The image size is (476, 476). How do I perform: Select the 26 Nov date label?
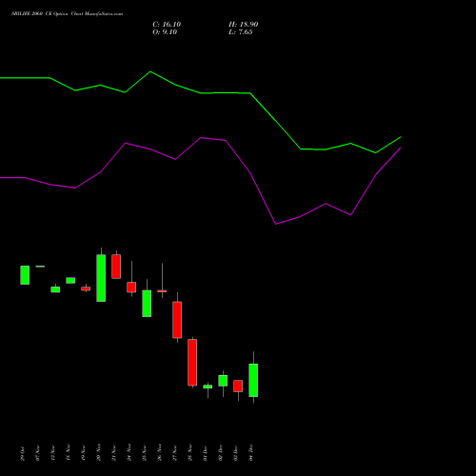pos(159,453)
